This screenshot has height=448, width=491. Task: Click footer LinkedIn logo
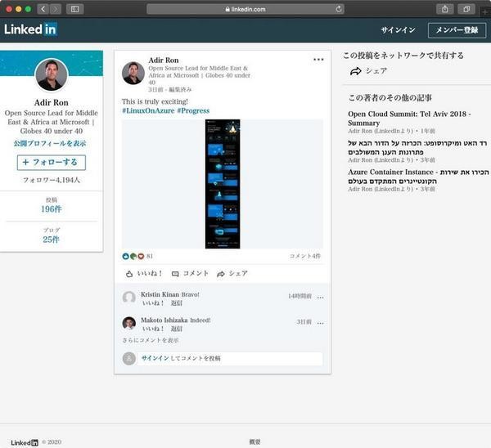[x=25, y=442]
